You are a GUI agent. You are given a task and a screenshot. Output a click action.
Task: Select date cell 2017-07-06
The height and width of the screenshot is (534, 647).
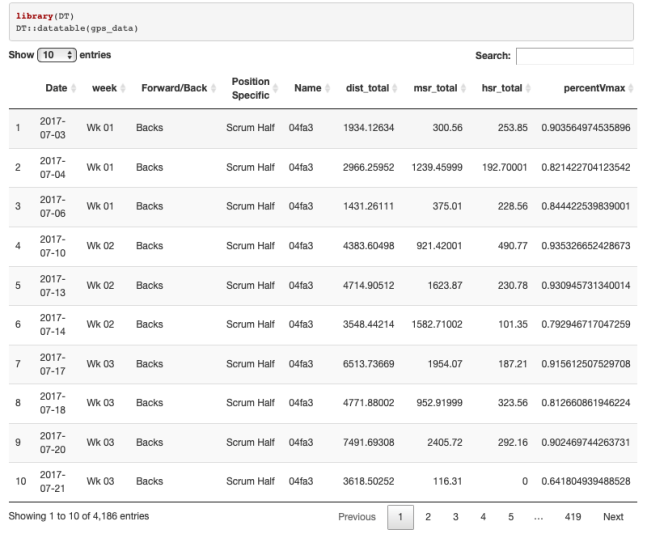point(52,206)
